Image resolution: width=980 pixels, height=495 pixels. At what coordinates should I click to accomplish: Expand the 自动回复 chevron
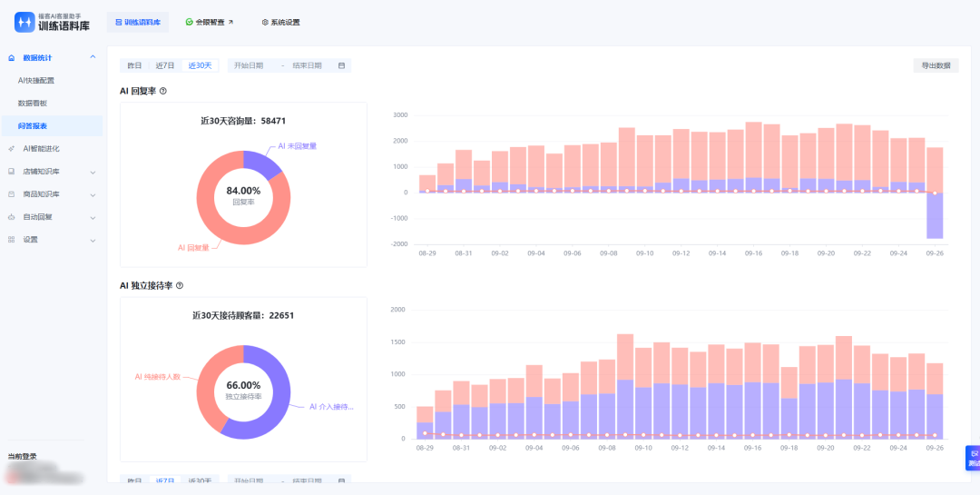[93, 218]
